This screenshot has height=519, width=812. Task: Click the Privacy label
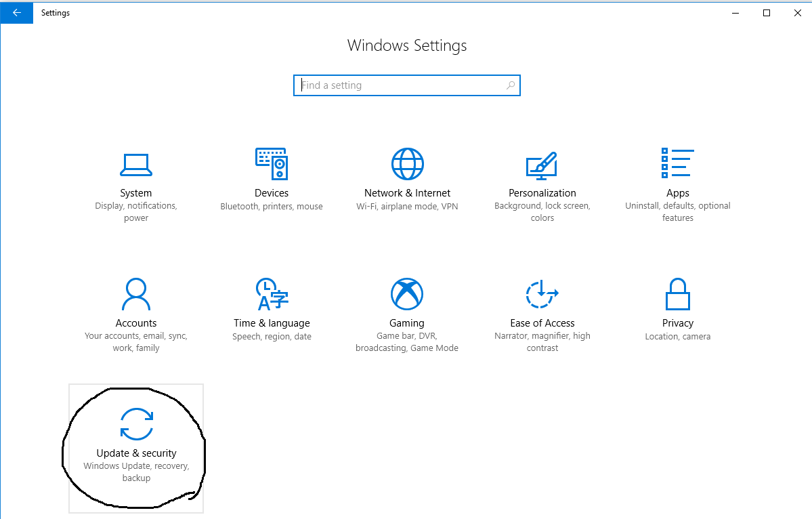coord(677,323)
